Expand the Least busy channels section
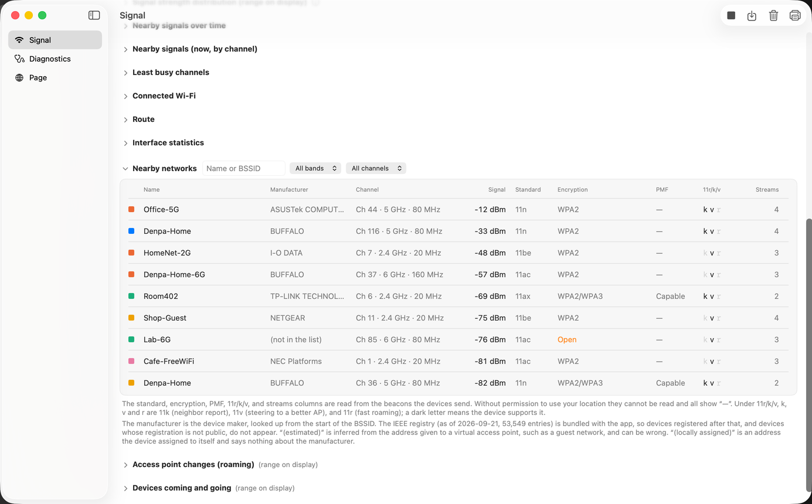This screenshot has width=812, height=504. 125,73
